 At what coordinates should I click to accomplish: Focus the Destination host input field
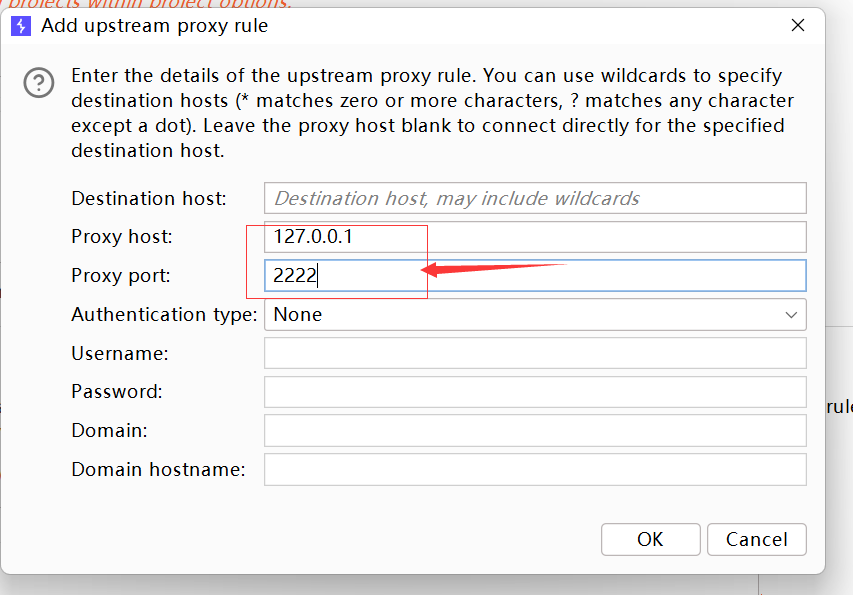535,198
